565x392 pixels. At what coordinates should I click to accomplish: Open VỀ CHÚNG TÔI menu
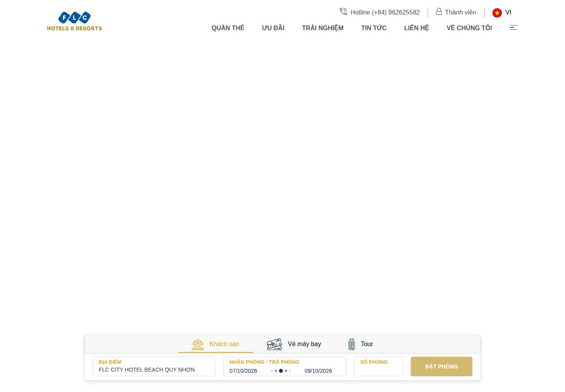coord(469,28)
